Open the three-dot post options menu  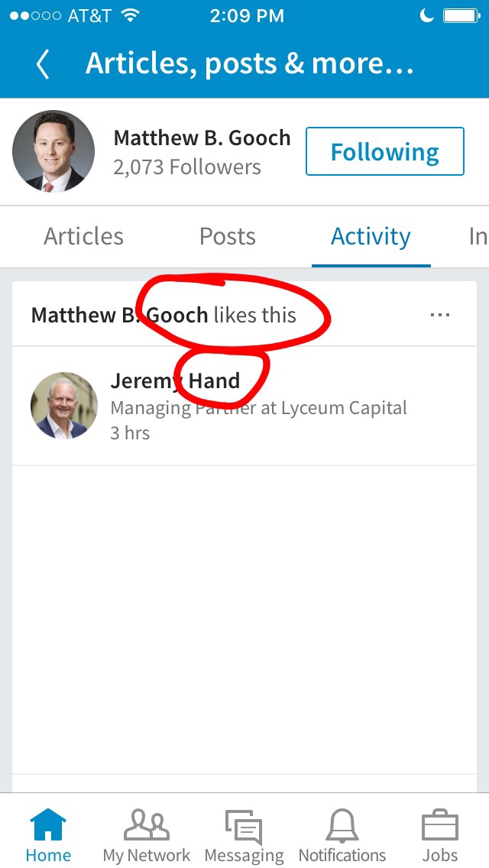coord(440,315)
